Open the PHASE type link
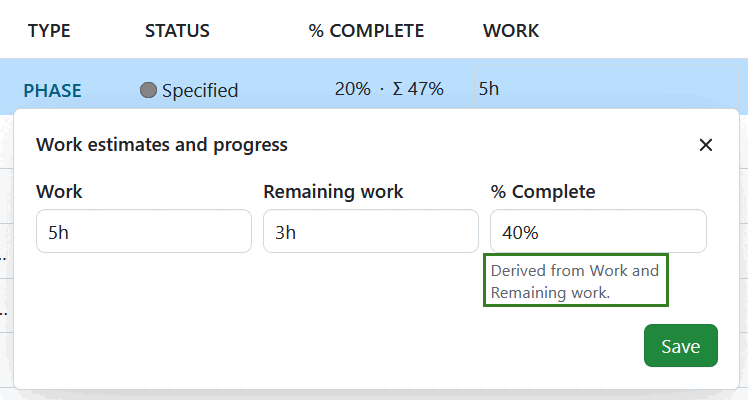 click(53, 90)
